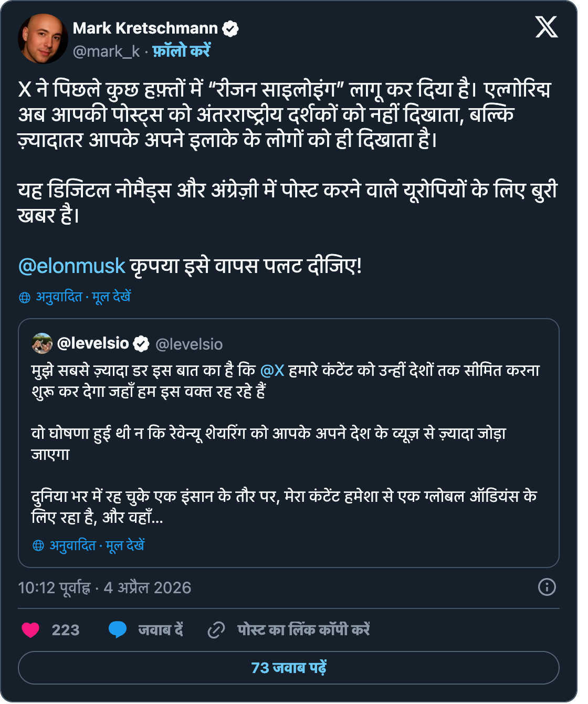
Task: Click the blue verified badge beside Mark Kretschmann
Action: pos(230,28)
